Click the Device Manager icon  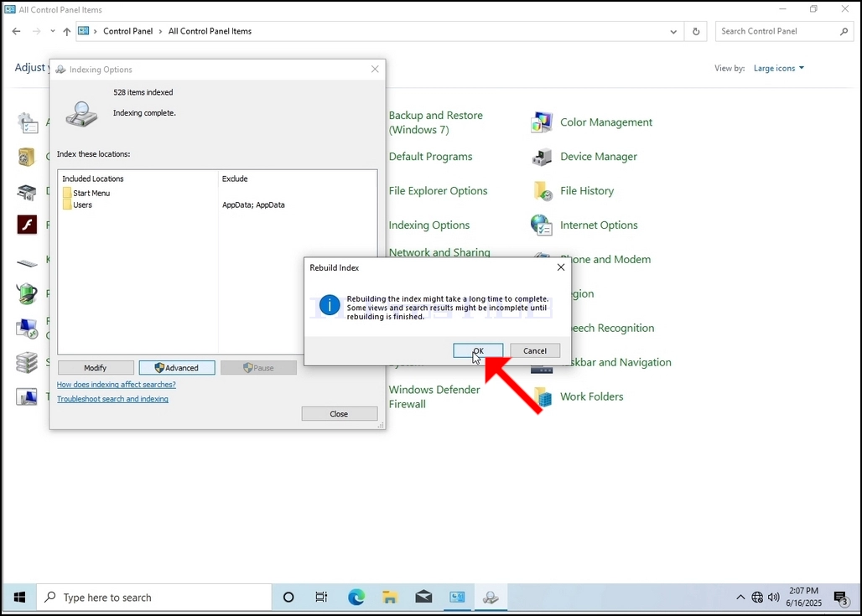[542, 157]
